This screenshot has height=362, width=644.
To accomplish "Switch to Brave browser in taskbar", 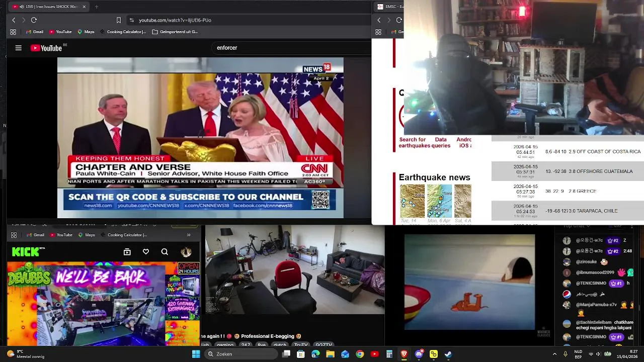I will pyautogui.click(x=404, y=354).
